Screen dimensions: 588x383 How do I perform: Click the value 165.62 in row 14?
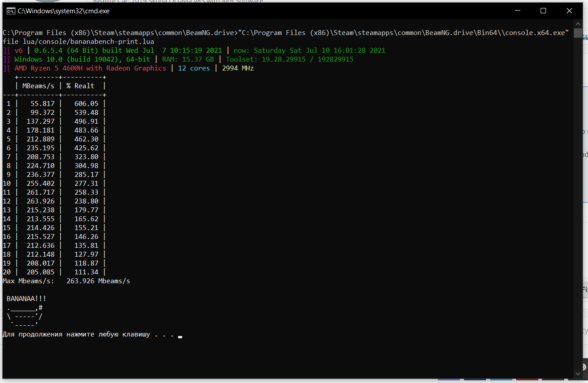click(86, 219)
